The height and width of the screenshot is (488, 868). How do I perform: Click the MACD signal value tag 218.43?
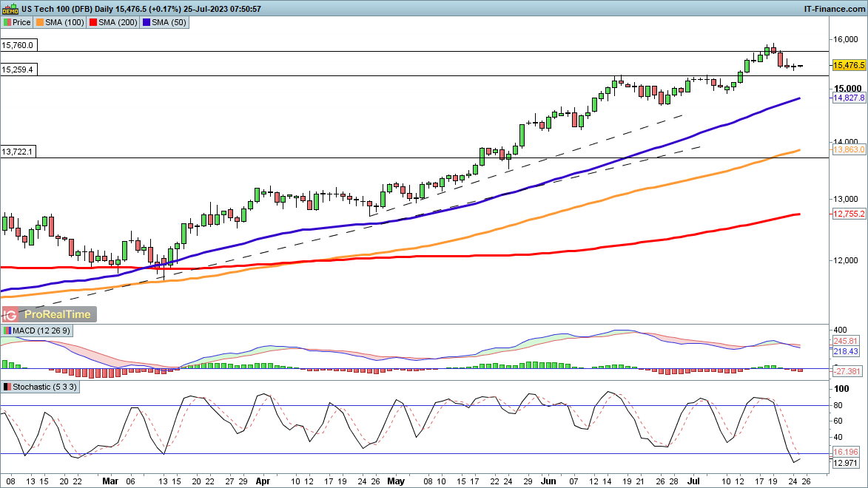[x=845, y=351]
